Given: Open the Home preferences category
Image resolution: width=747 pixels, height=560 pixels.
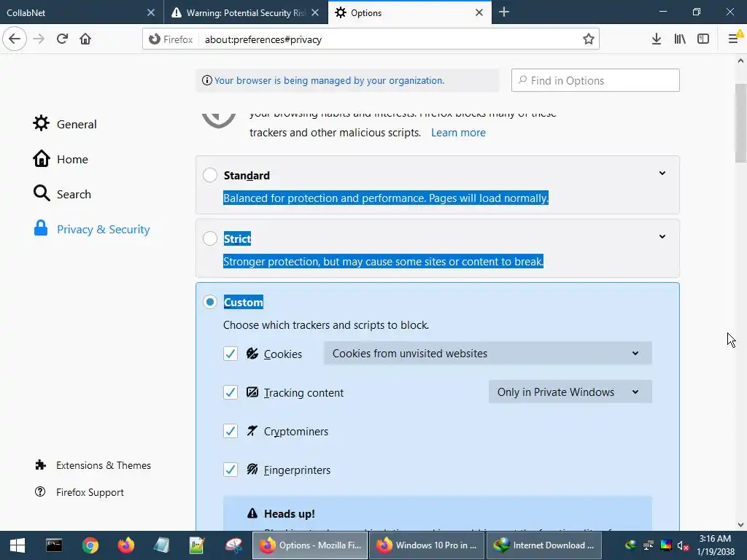Looking at the screenshot, I should pyautogui.click(x=61, y=159).
